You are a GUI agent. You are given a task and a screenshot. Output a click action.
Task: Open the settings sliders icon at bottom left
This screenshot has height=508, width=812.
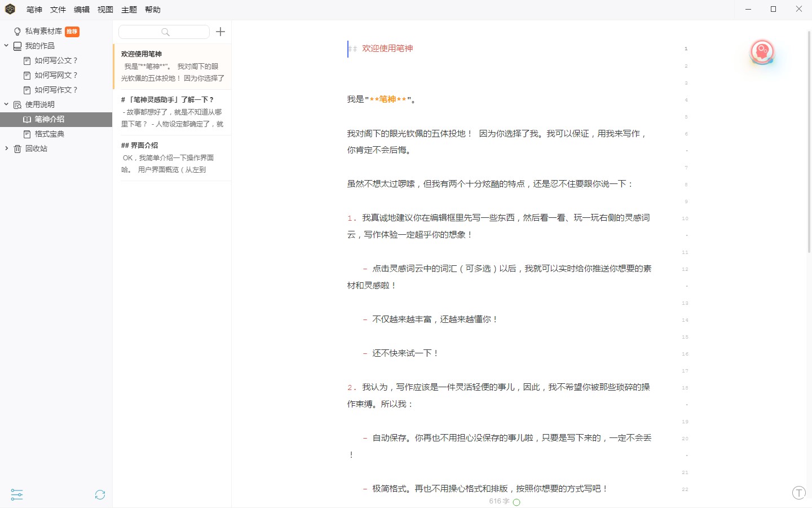17,495
